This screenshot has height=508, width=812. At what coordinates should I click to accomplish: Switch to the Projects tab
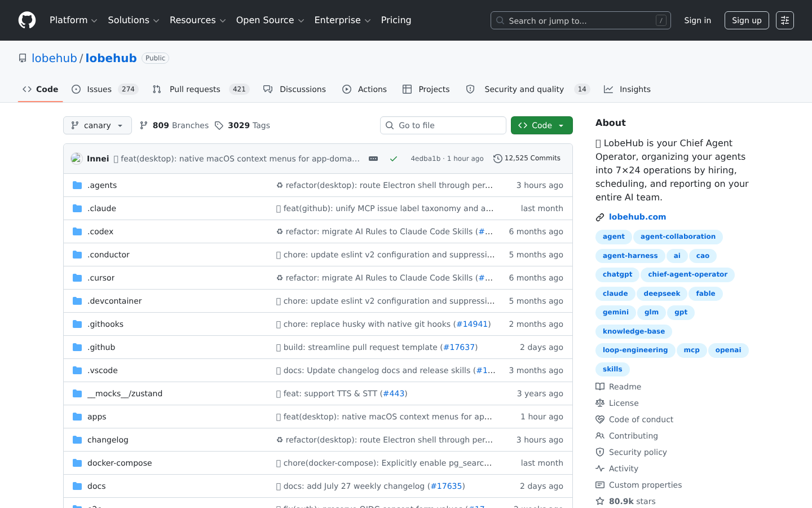pyautogui.click(x=426, y=89)
